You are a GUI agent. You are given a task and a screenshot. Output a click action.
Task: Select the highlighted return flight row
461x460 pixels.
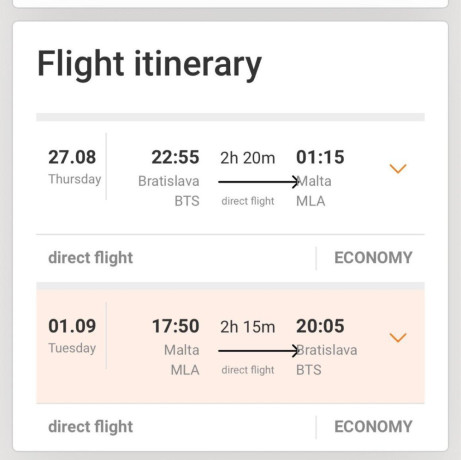tap(230, 346)
